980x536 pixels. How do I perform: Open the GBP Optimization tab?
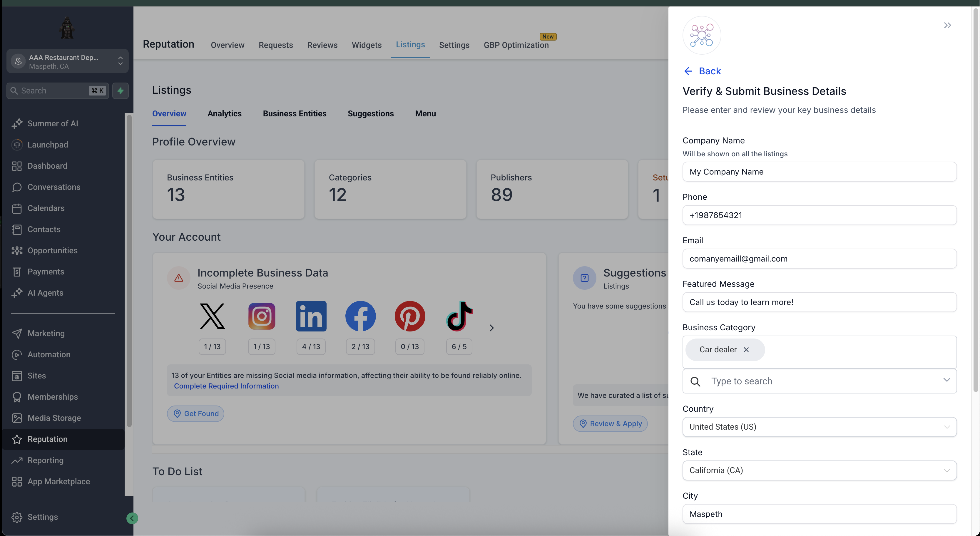(516, 45)
